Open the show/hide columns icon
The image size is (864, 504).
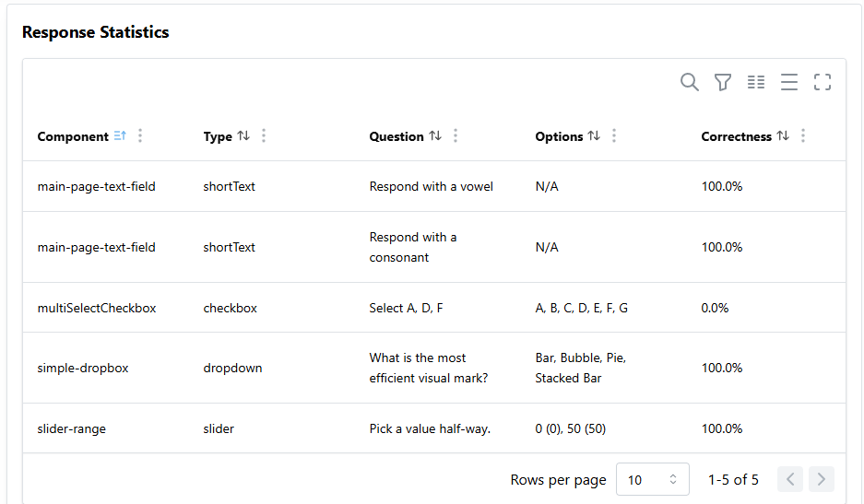[756, 82]
